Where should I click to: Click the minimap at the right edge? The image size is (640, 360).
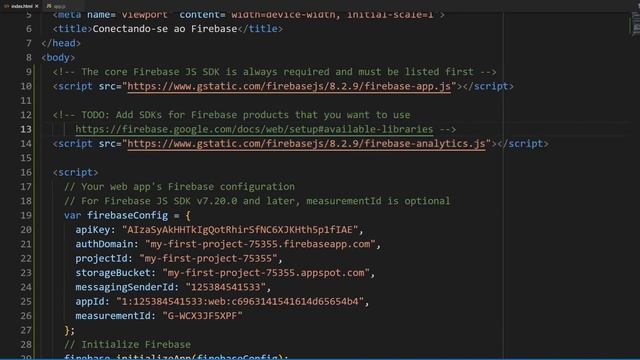635,24
